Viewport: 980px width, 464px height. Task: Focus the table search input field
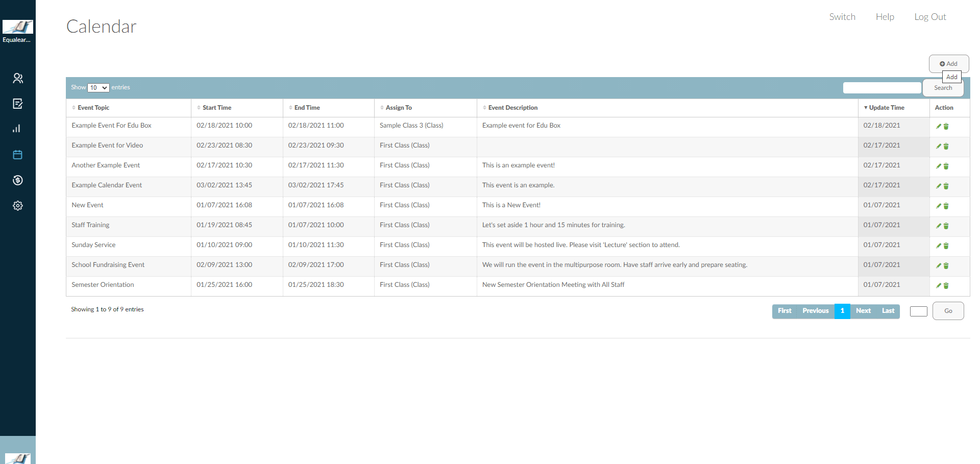(x=882, y=88)
